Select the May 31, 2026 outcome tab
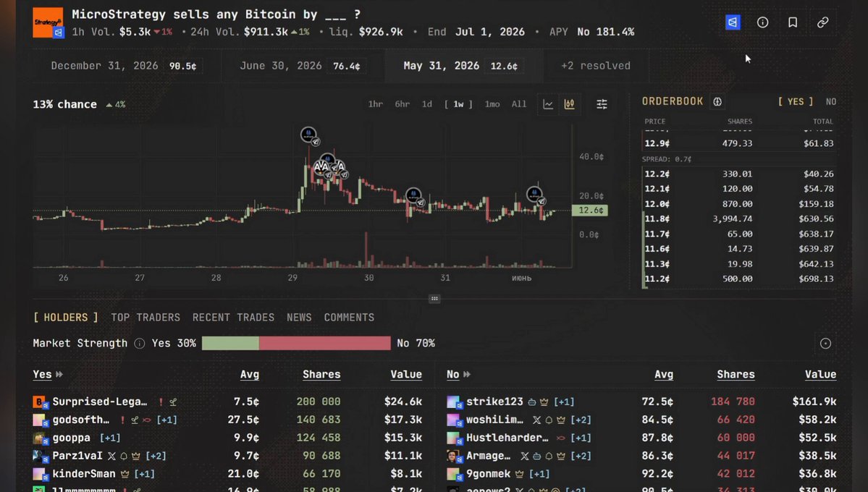This screenshot has height=492, width=868. coord(463,66)
